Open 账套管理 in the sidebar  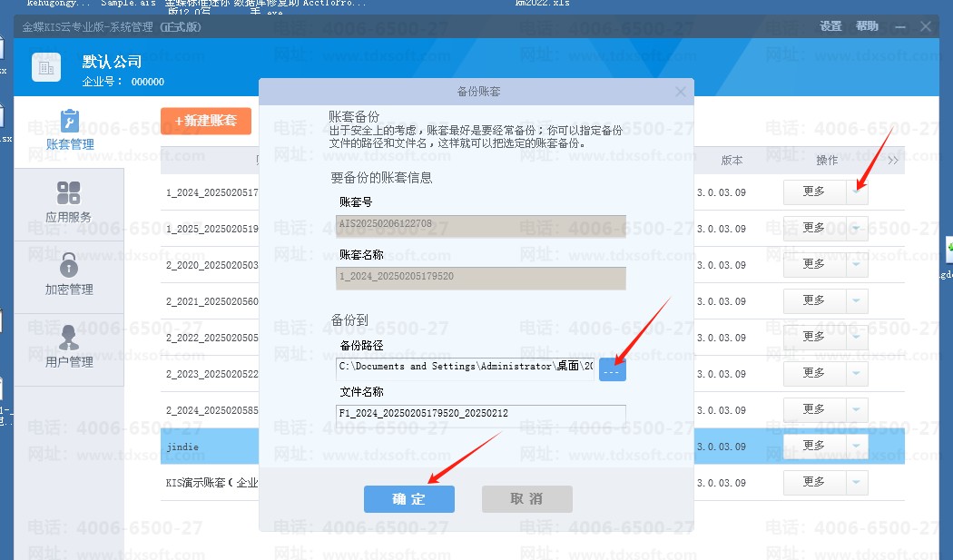click(69, 133)
